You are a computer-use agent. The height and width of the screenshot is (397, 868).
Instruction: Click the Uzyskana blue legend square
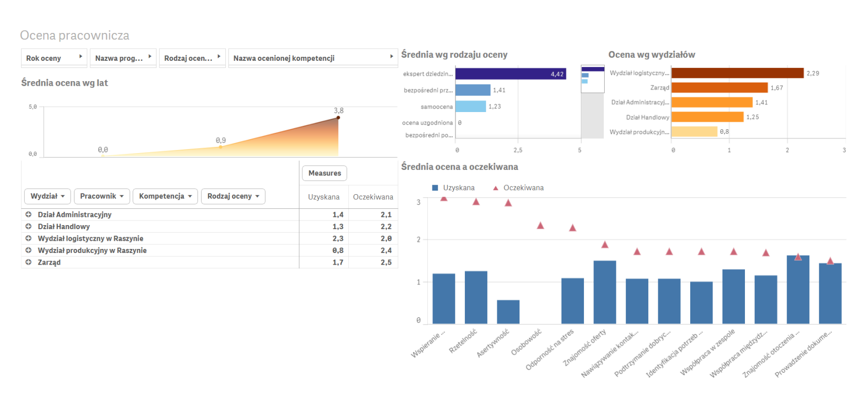[435, 188]
